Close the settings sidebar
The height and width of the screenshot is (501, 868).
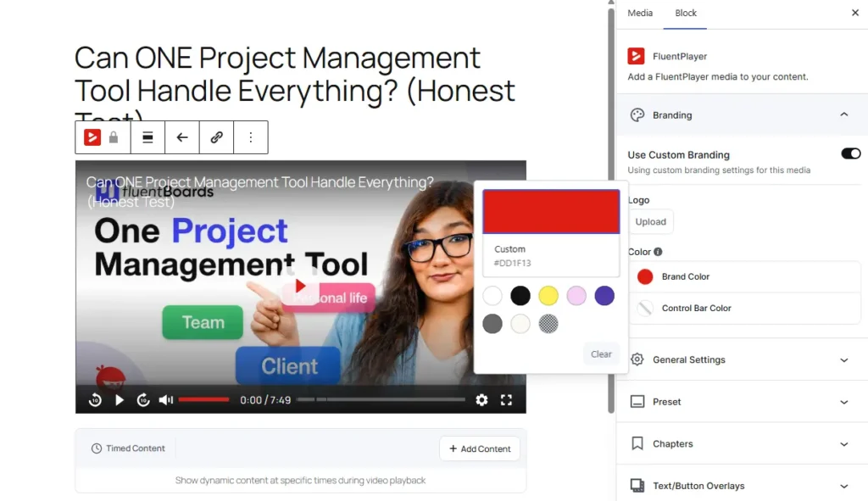click(x=854, y=13)
